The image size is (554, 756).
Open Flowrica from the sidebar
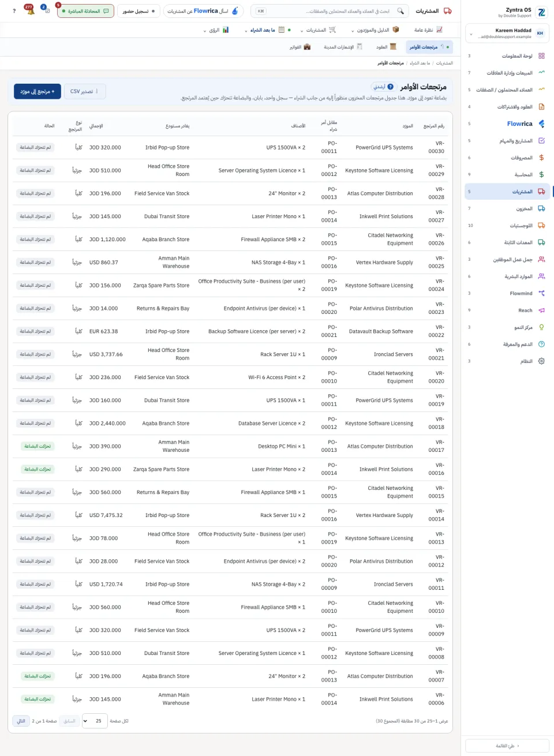507,123
